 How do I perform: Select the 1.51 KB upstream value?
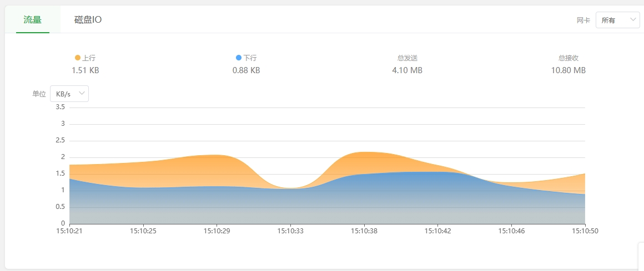click(x=85, y=70)
